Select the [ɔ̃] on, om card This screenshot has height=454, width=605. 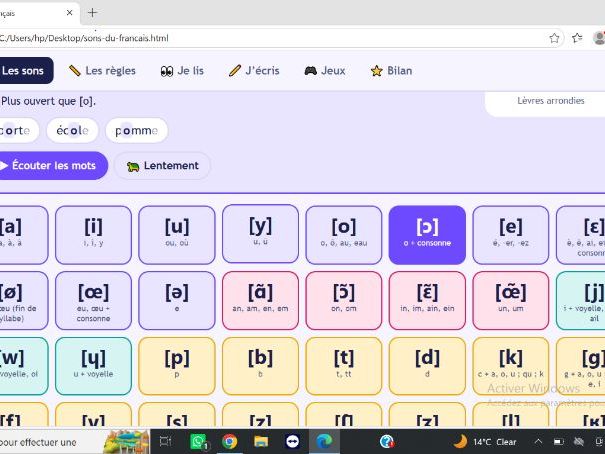click(x=344, y=300)
